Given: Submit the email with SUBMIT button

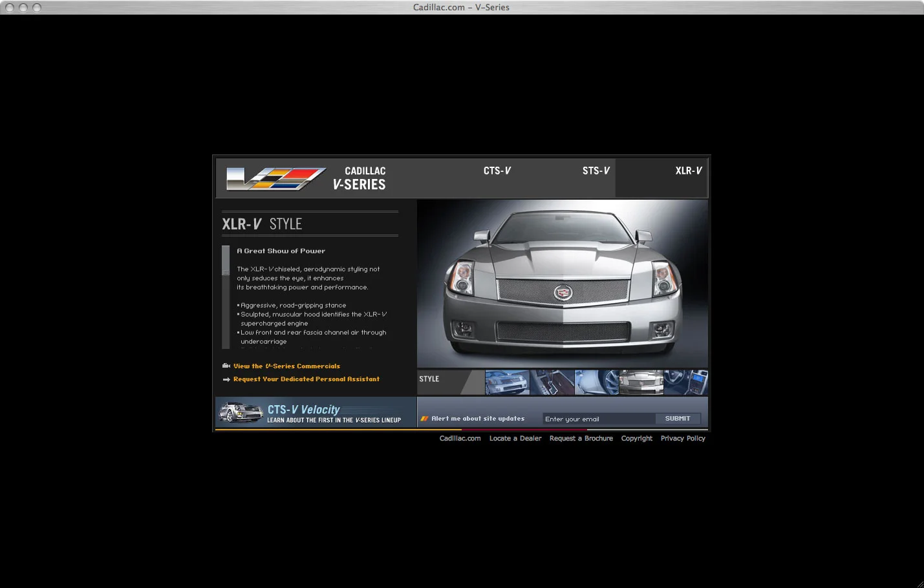Looking at the screenshot, I should click(x=678, y=419).
